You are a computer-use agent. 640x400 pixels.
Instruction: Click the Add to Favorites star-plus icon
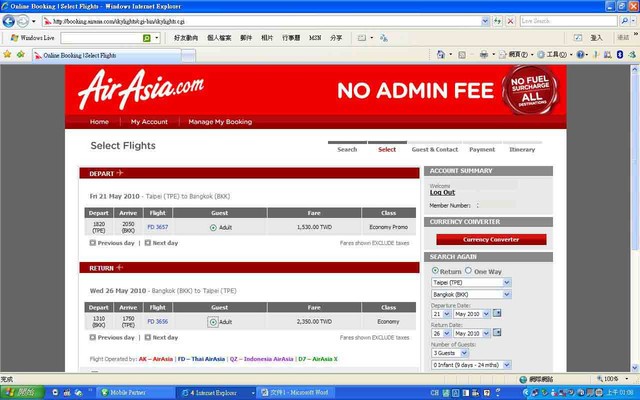(20, 54)
